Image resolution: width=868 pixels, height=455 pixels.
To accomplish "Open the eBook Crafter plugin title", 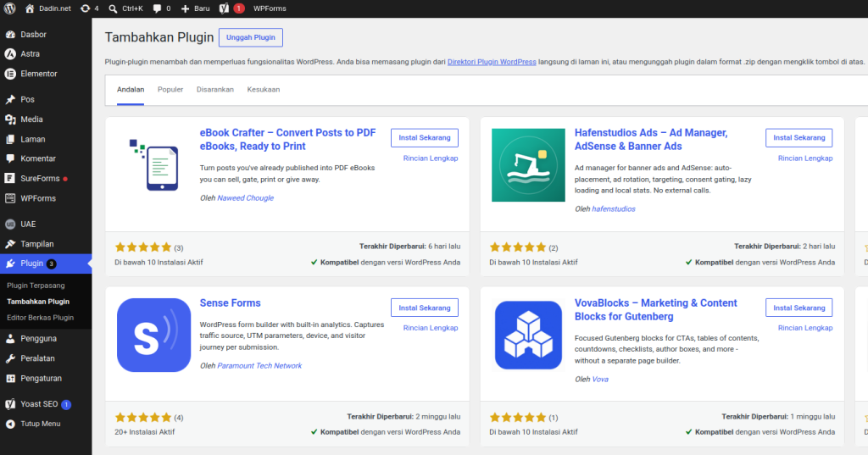I will (288, 140).
